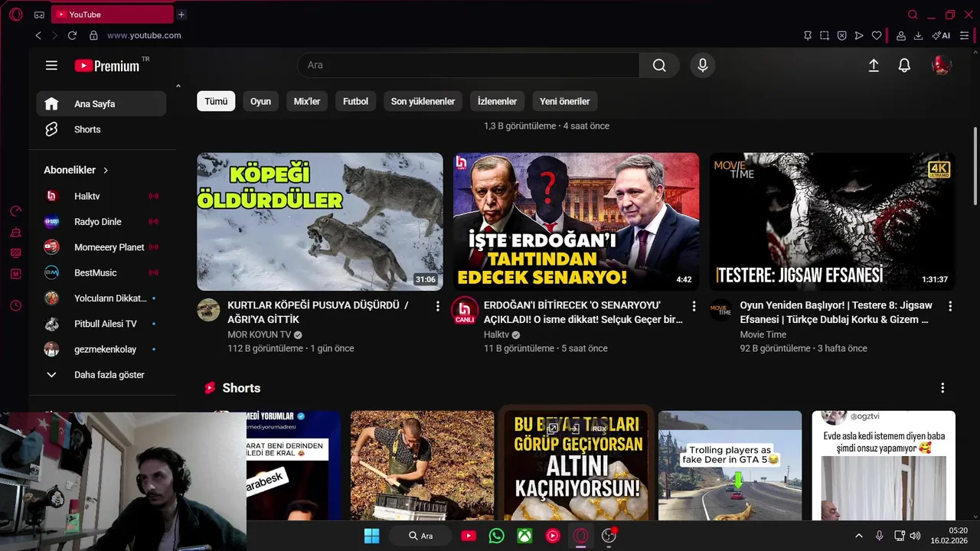Select the İzlenenler filter chip
Image resolution: width=980 pixels, height=551 pixels.
pyautogui.click(x=497, y=101)
